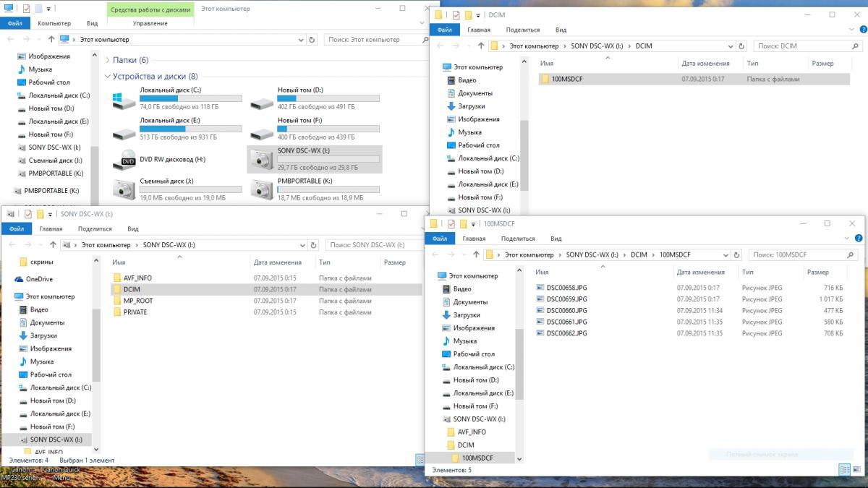Image resolution: width=868 pixels, height=488 pixels.
Task: Open the Вид tab in DCIM window
Action: point(561,30)
